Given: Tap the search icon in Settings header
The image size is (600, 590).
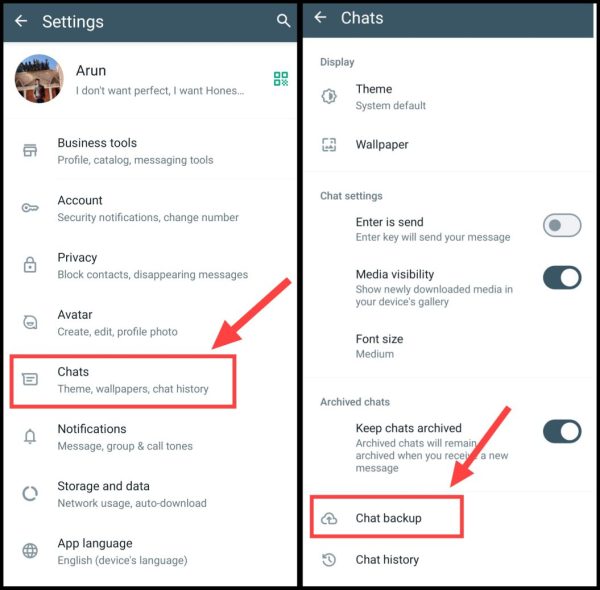Looking at the screenshot, I should point(283,21).
